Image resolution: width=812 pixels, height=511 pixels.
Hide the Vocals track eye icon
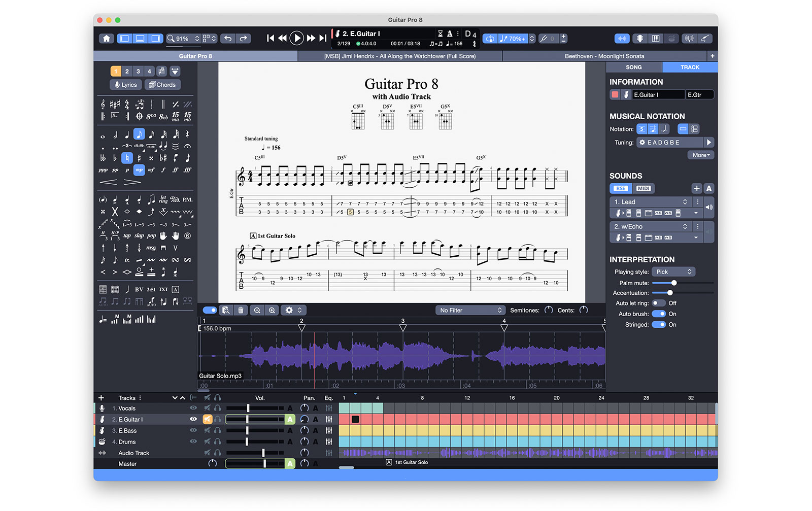click(x=193, y=408)
